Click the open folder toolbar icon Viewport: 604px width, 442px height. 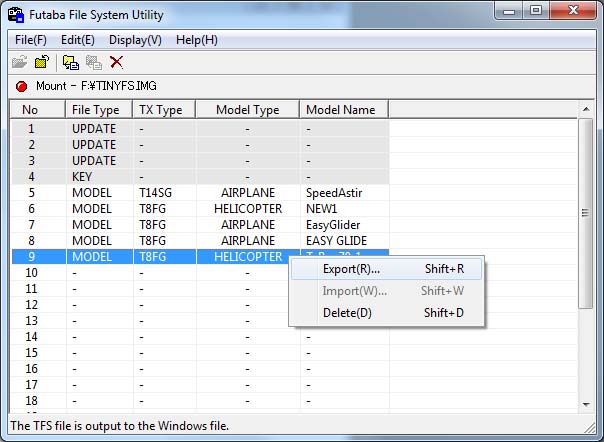19,62
